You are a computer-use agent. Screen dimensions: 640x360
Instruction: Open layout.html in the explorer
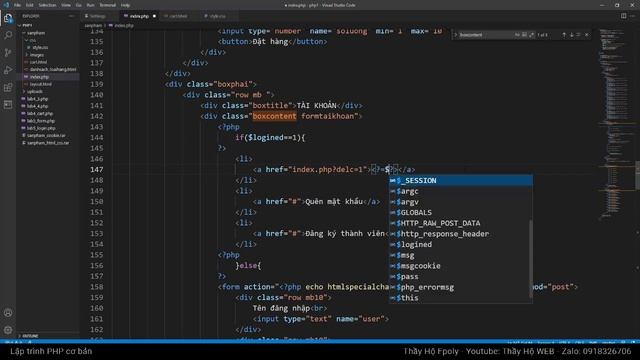(40, 84)
